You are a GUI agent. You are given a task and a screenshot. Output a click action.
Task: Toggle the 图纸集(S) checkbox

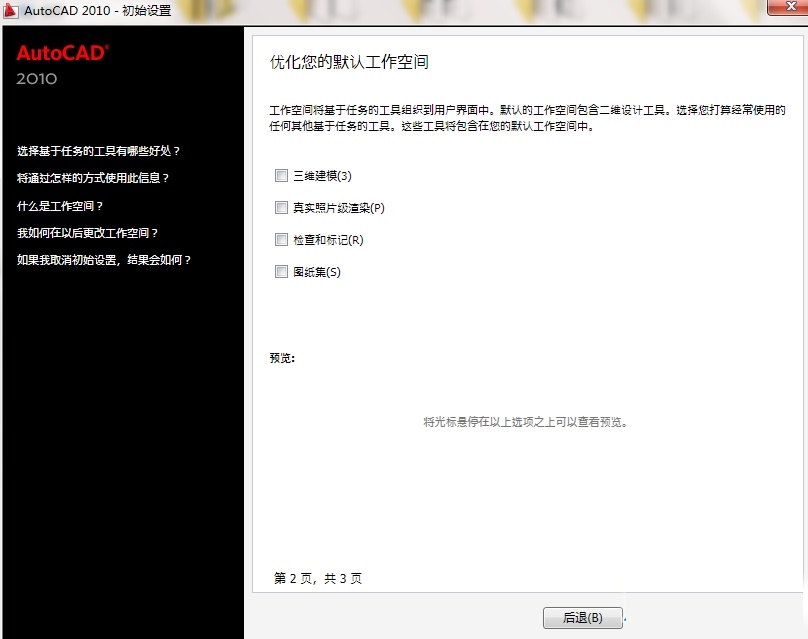pyautogui.click(x=281, y=272)
